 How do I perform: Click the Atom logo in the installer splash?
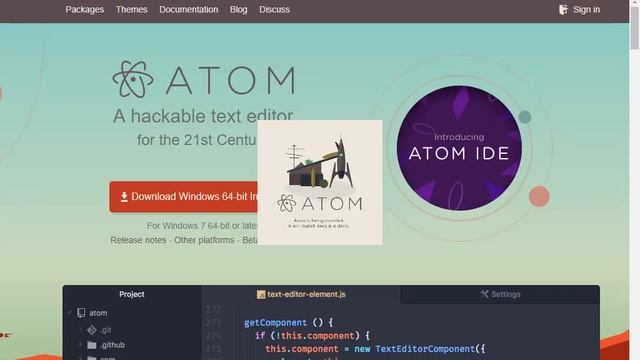(x=287, y=203)
